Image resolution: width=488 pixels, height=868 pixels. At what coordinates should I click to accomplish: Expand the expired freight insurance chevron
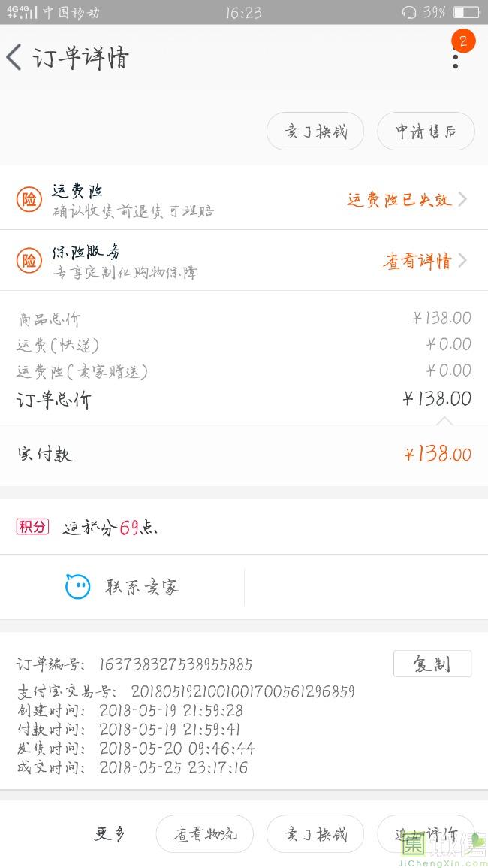tap(462, 199)
